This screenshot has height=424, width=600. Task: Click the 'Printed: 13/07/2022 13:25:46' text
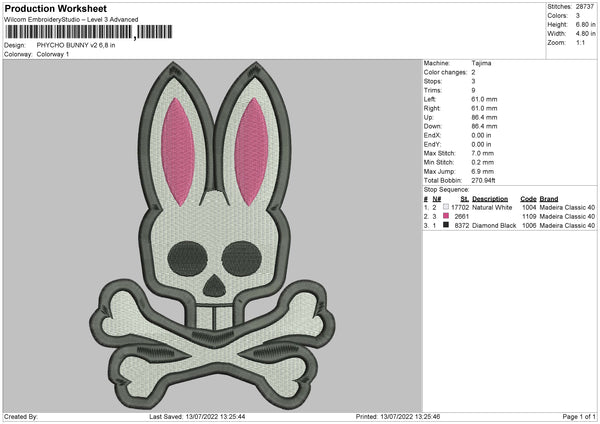click(398, 417)
